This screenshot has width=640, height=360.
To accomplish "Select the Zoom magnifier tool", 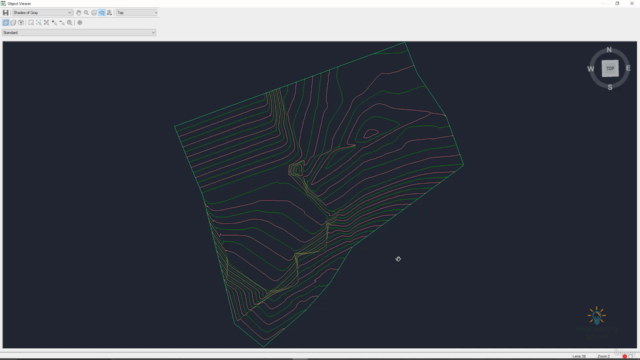I will point(86,13).
